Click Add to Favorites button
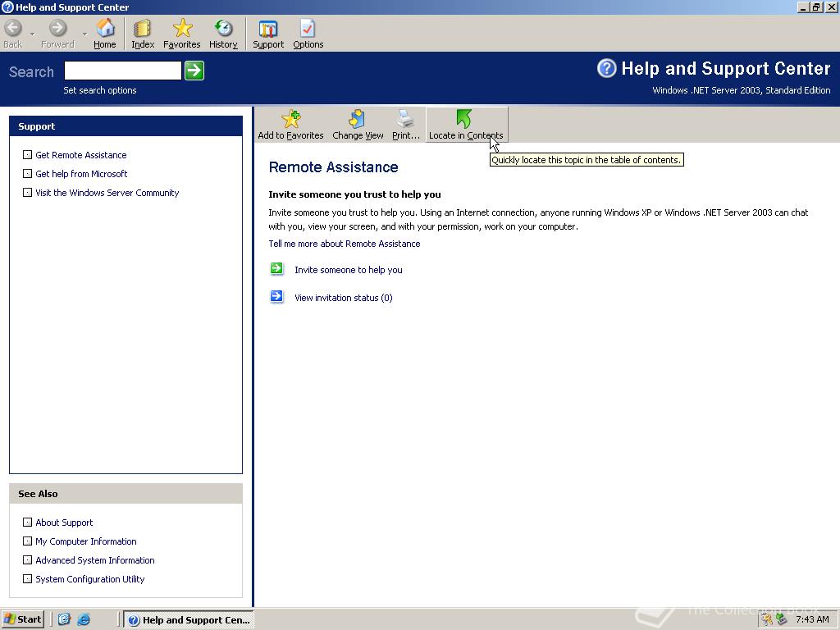This screenshot has height=630, width=840. click(x=291, y=125)
